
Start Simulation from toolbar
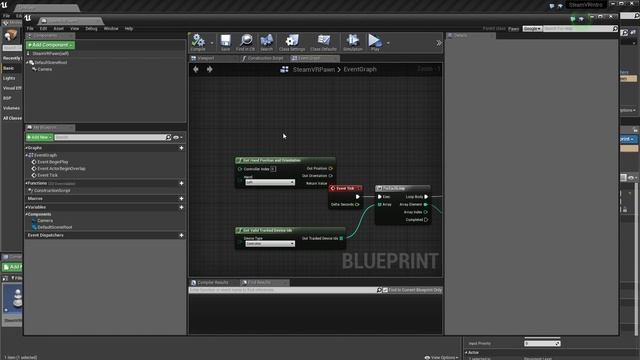click(x=353, y=42)
